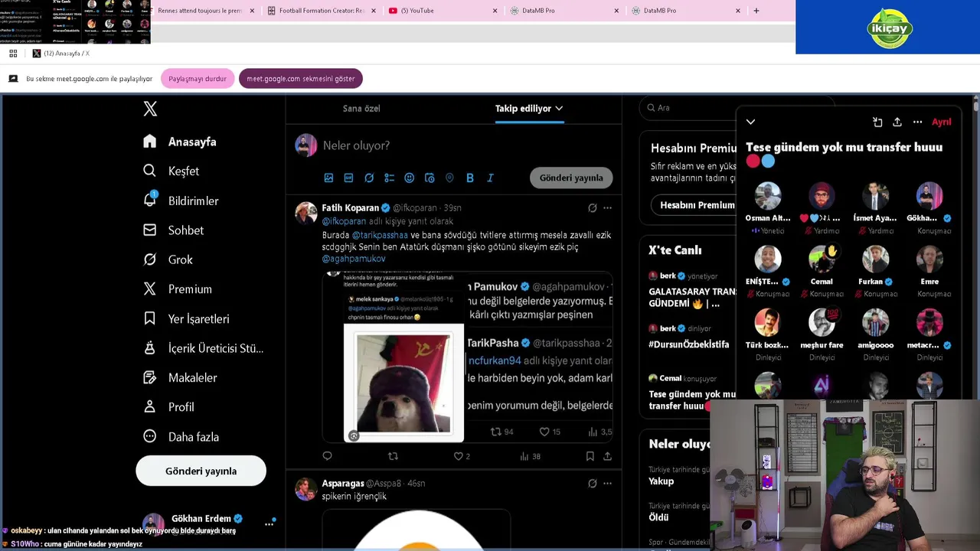Open emoji picker in composer

pyautogui.click(x=409, y=178)
